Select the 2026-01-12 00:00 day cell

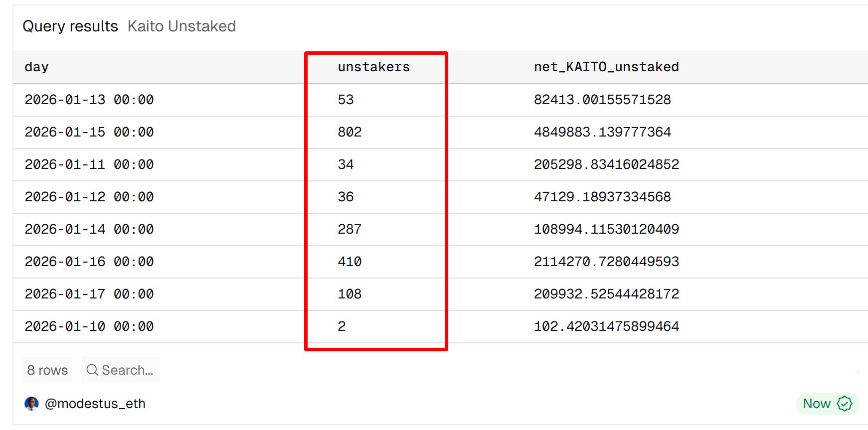coord(89,197)
